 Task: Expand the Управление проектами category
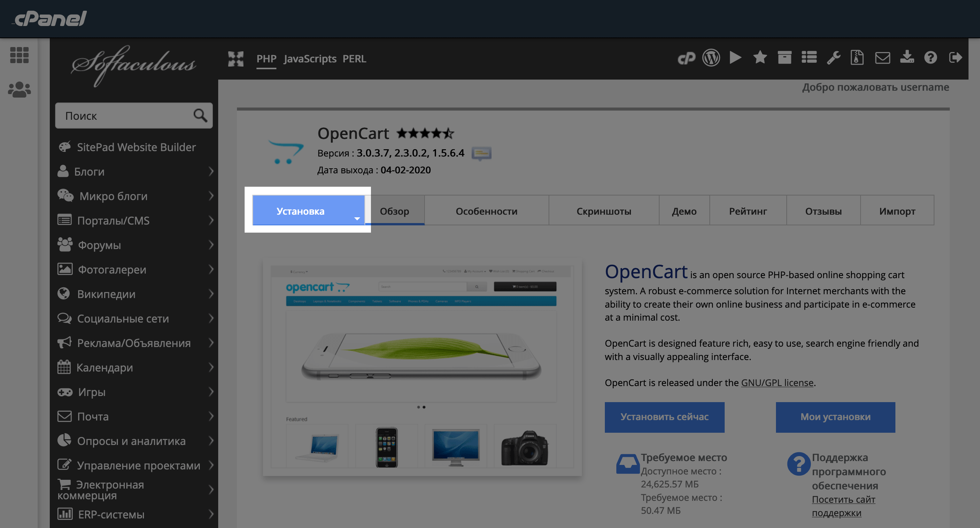pos(134,466)
